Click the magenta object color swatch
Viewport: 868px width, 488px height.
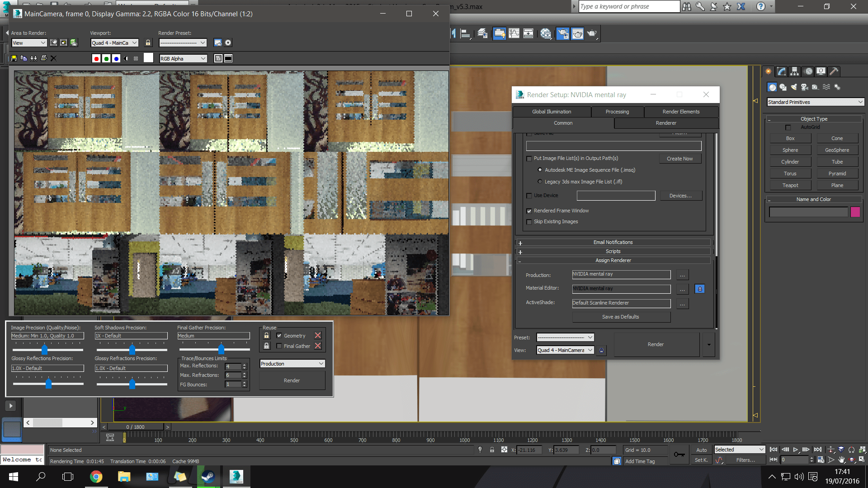(x=855, y=212)
